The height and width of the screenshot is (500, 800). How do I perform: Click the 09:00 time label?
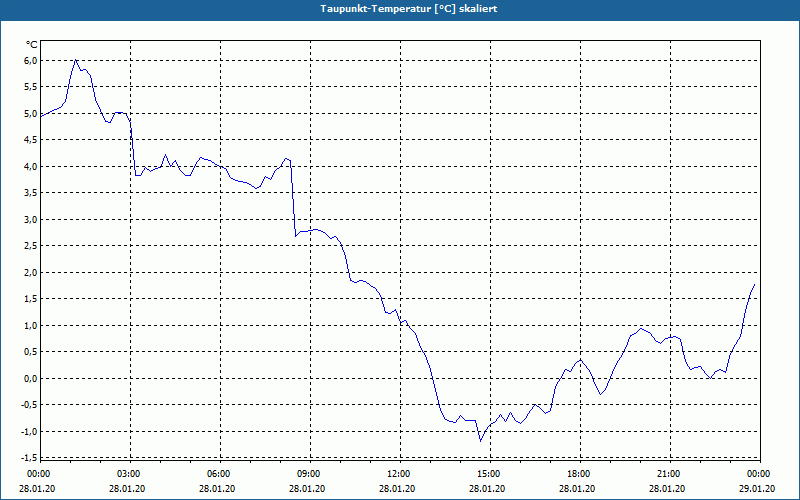pos(310,474)
